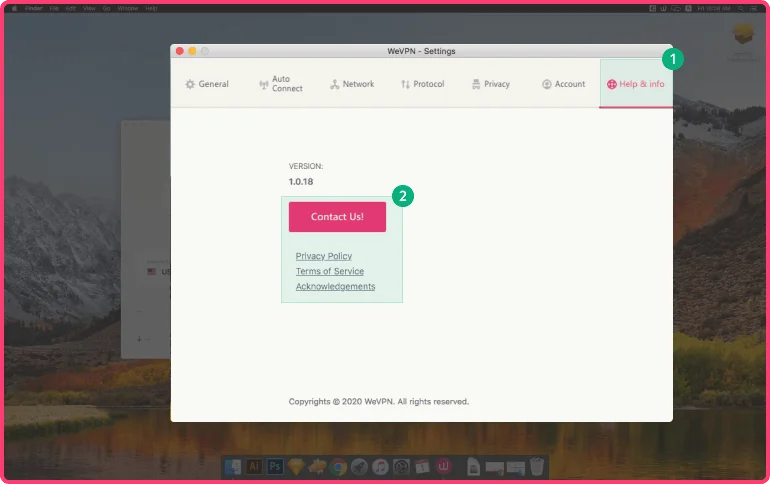This screenshot has width=770, height=484.
Task: Open the Window menu in menu bar
Action: point(127,8)
